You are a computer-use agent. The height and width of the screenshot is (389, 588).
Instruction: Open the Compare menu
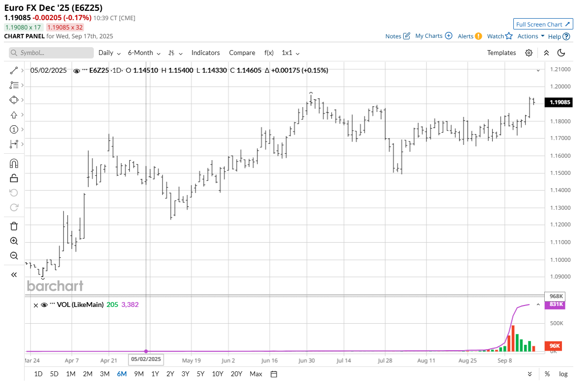242,53
